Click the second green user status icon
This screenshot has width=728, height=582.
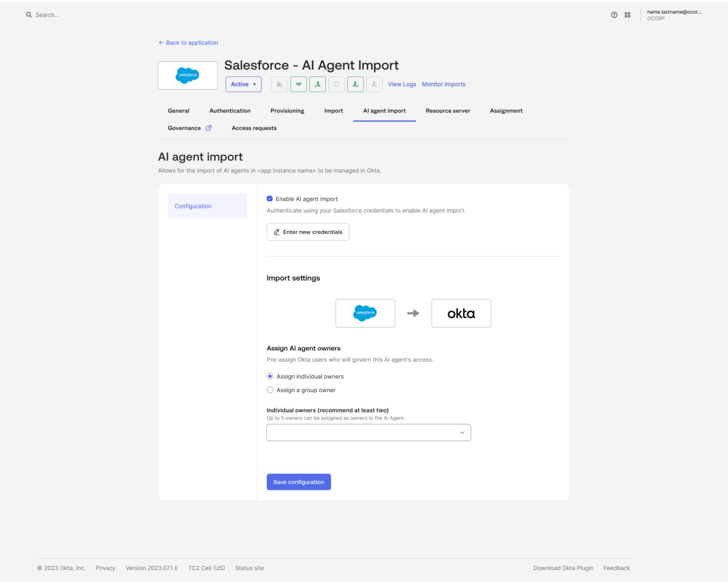[x=355, y=84]
